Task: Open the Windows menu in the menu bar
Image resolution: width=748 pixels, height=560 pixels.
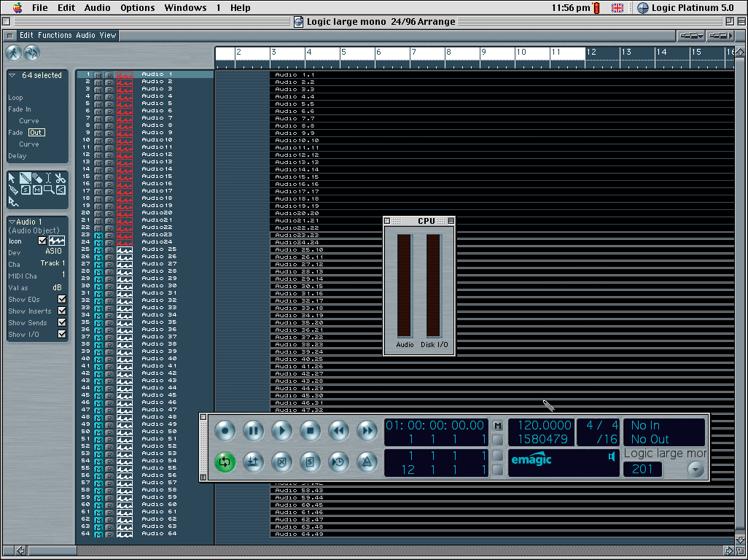Action: (185, 7)
